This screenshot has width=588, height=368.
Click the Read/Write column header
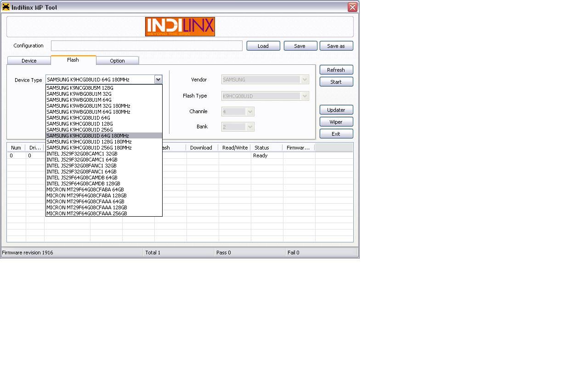click(x=235, y=148)
